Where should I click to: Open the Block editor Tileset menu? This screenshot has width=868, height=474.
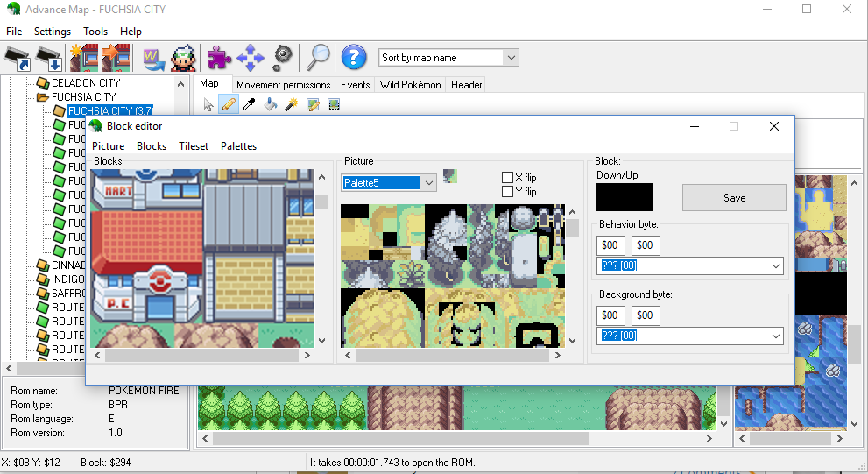pos(194,146)
